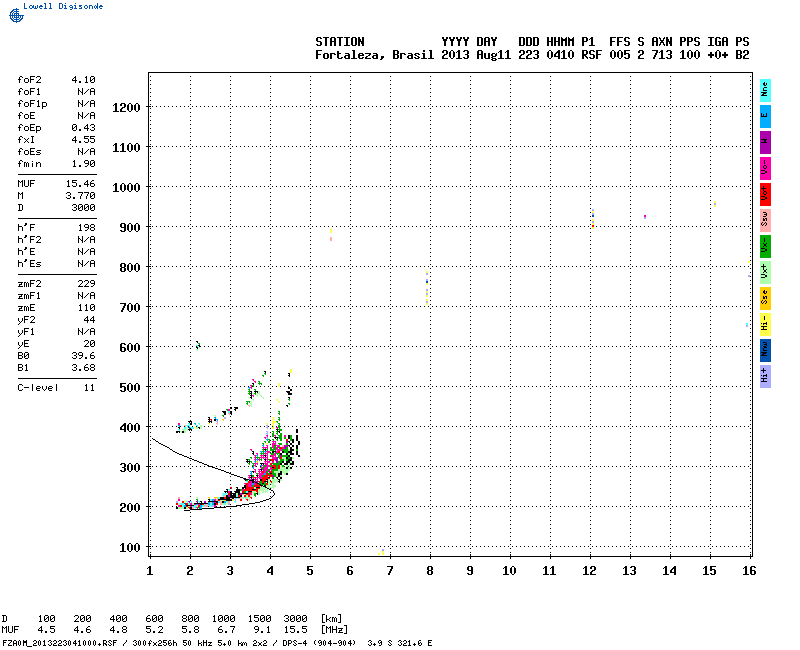
Task: Select the navy Nnw legend swatch
Action: coord(765,351)
